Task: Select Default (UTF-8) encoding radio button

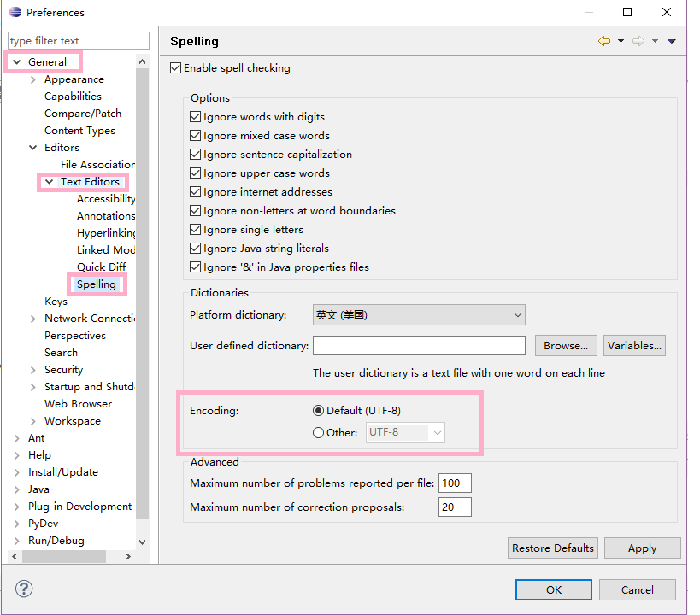Action: (318, 410)
